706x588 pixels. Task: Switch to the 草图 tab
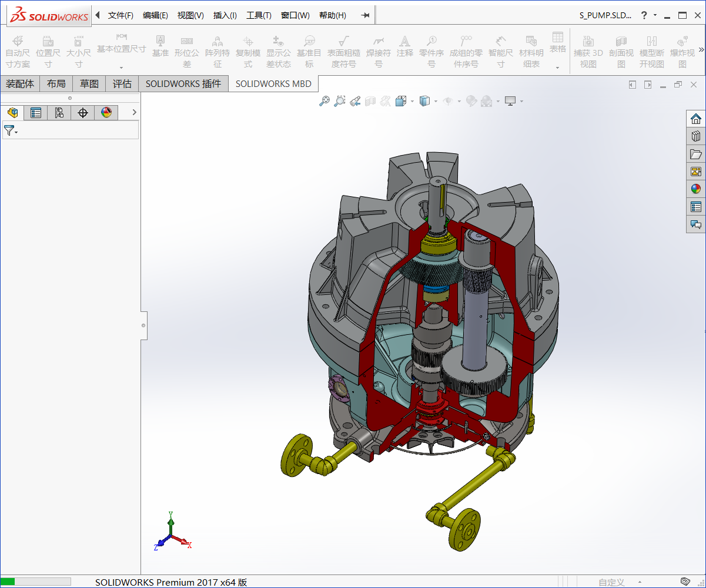(89, 84)
